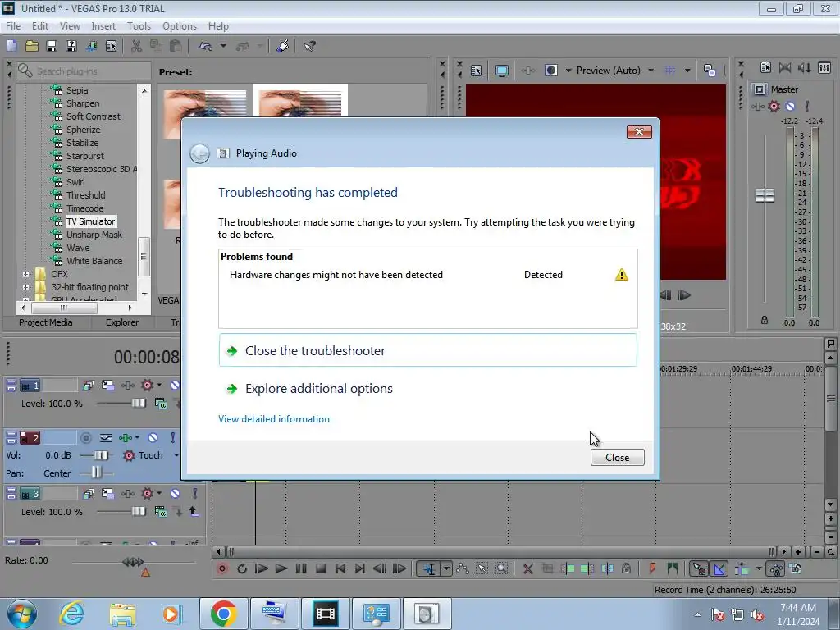Select the Zoom Edit tool magnifier
Viewport: 840px width, 630px height.
pyautogui.click(x=501, y=568)
